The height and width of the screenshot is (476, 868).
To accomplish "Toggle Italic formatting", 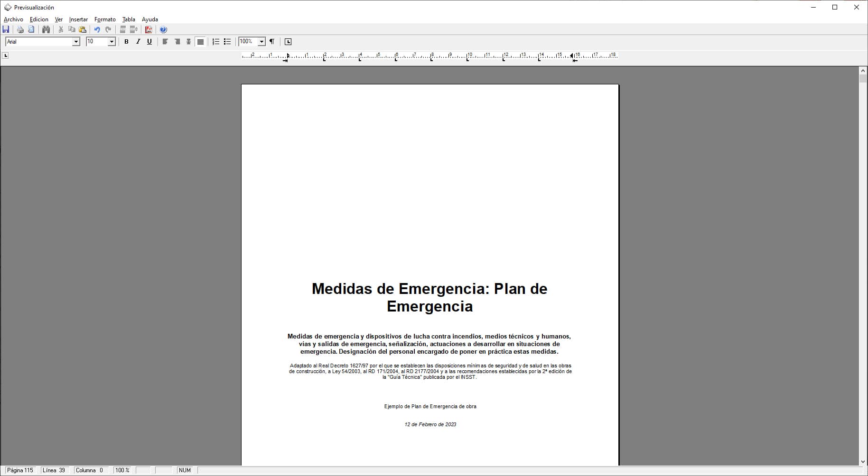I will click(138, 42).
